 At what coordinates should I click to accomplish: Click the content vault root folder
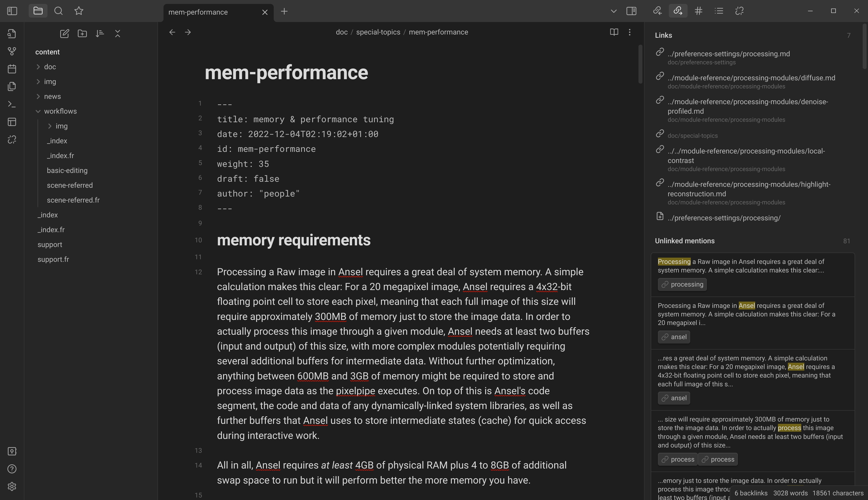point(47,52)
